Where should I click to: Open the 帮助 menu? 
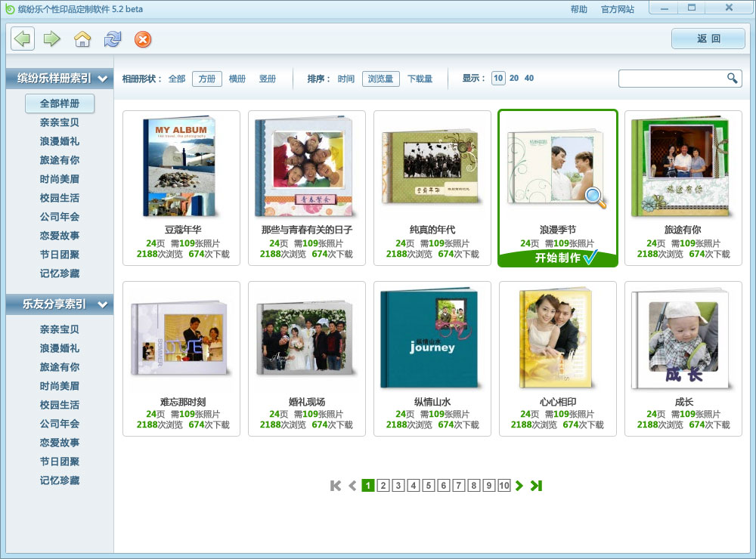pyautogui.click(x=578, y=9)
